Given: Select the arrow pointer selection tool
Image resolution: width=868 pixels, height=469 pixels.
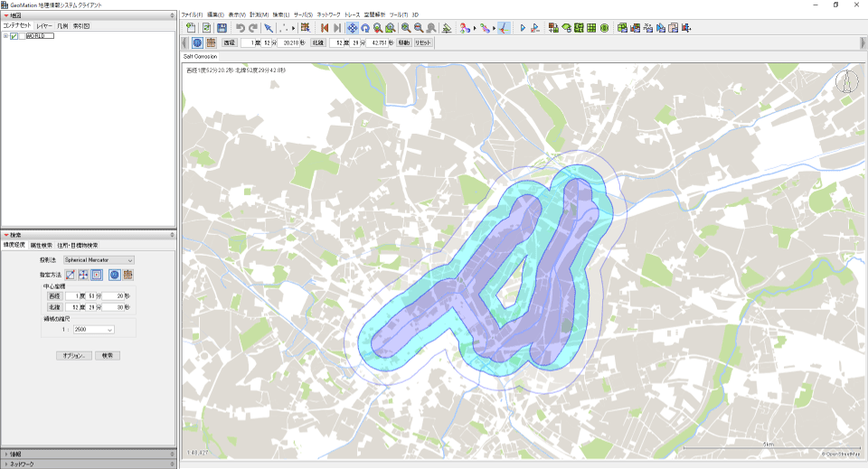Looking at the screenshot, I should [269, 28].
